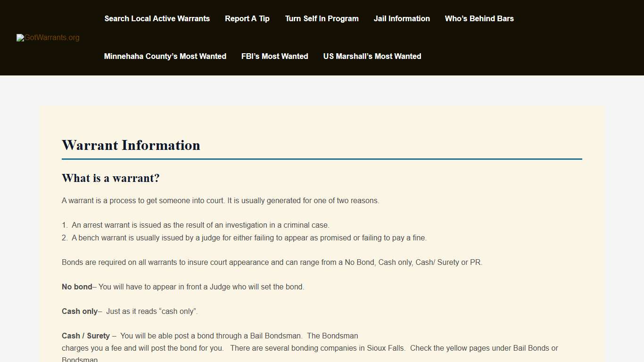Open Who's Behind Bars
The height and width of the screenshot is (362, 644).
pyautogui.click(x=479, y=18)
